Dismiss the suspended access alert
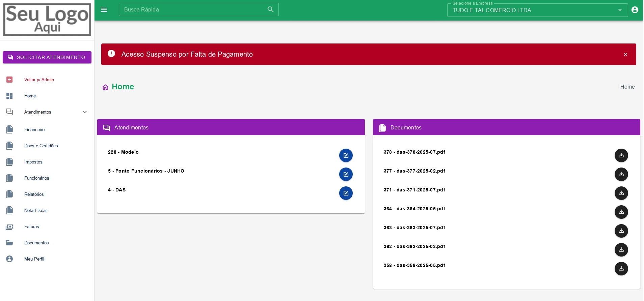 [625, 54]
